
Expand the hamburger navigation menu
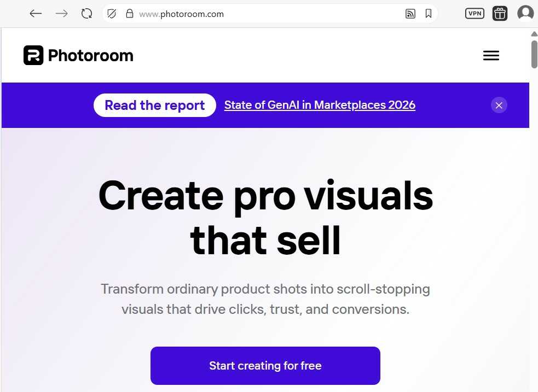[x=491, y=56]
